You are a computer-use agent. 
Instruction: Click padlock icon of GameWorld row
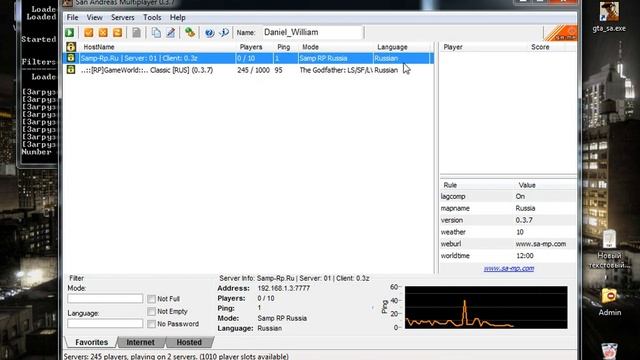pyautogui.click(x=71, y=70)
